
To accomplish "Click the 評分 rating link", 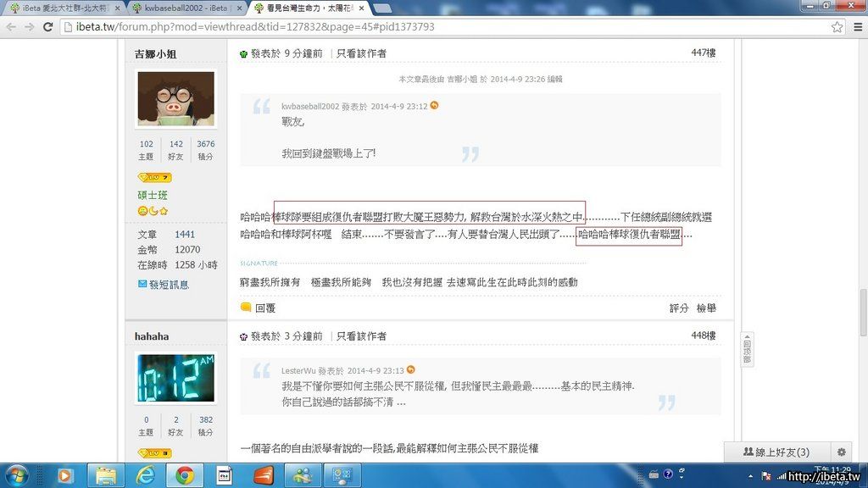I will [679, 308].
